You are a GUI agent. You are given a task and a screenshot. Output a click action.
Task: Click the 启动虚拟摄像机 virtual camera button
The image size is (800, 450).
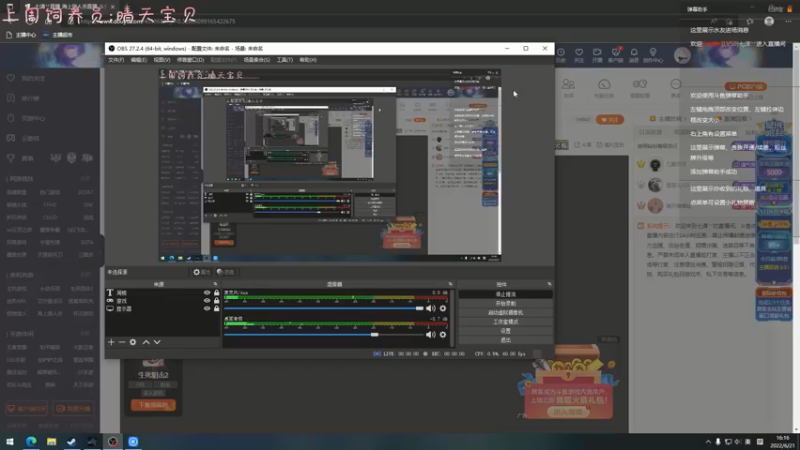[x=506, y=312]
